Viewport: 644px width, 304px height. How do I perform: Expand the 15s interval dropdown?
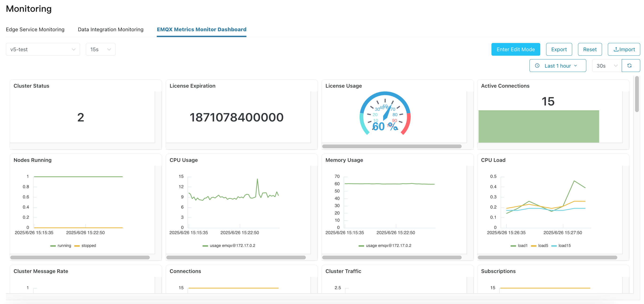point(100,50)
